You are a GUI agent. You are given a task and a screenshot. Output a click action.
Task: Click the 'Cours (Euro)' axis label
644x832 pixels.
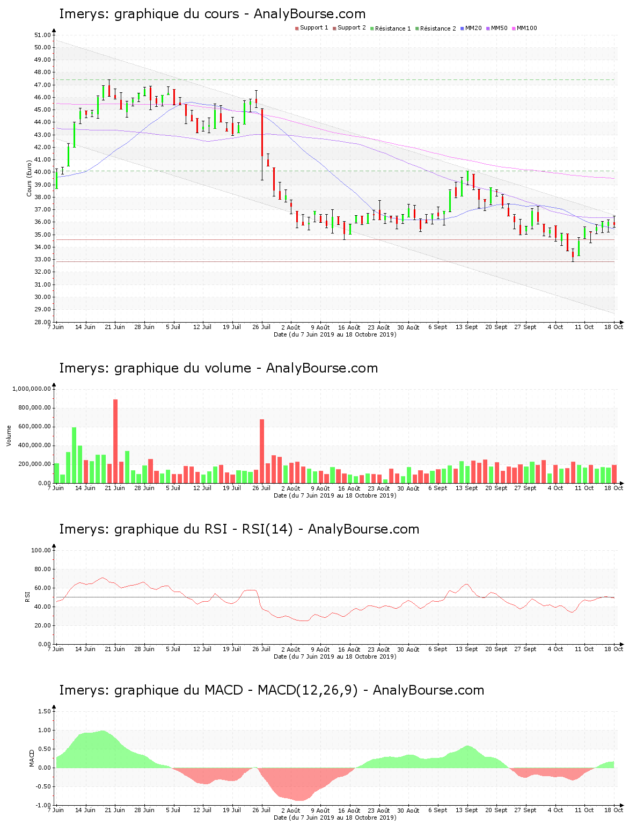[x=29, y=178]
